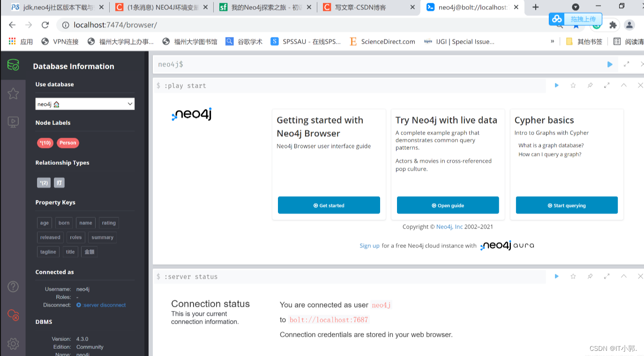This screenshot has width=644, height=356.
Task: Click the Get started button
Action: [x=329, y=205]
